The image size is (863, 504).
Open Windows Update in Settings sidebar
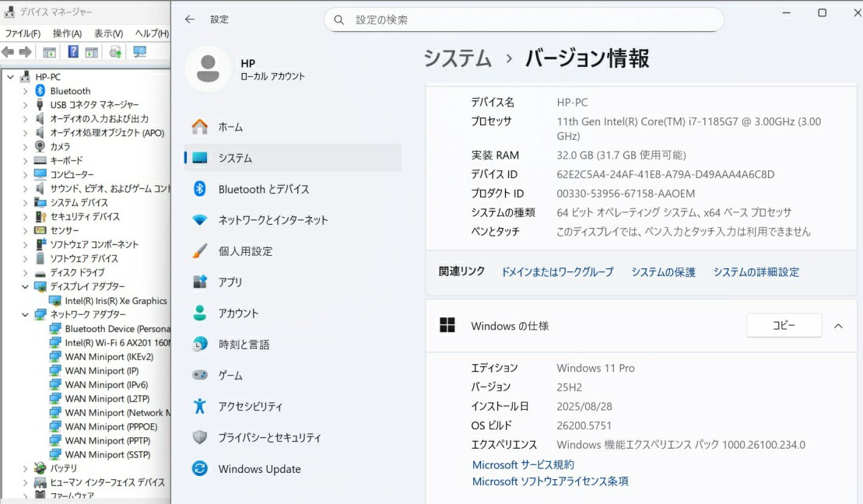coord(259,469)
